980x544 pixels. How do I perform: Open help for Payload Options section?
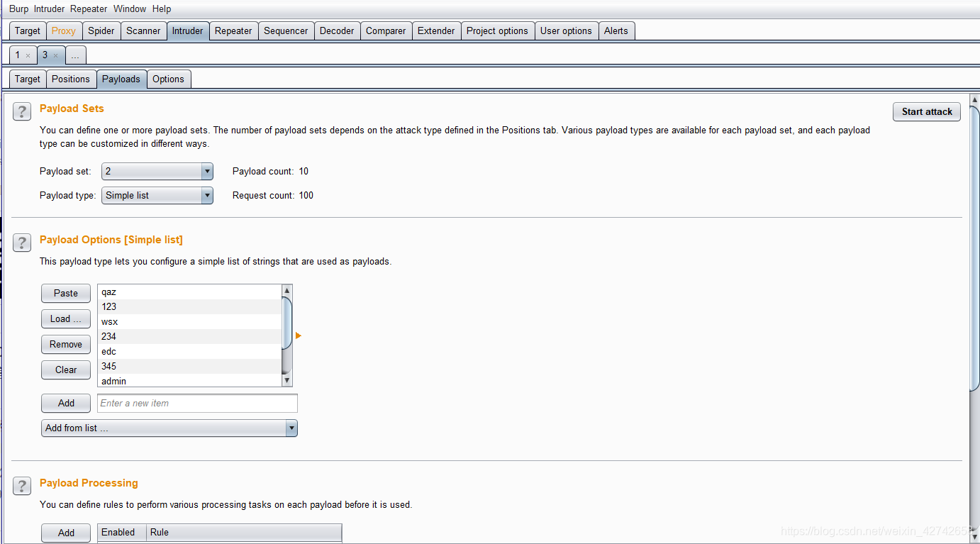(x=22, y=243)
